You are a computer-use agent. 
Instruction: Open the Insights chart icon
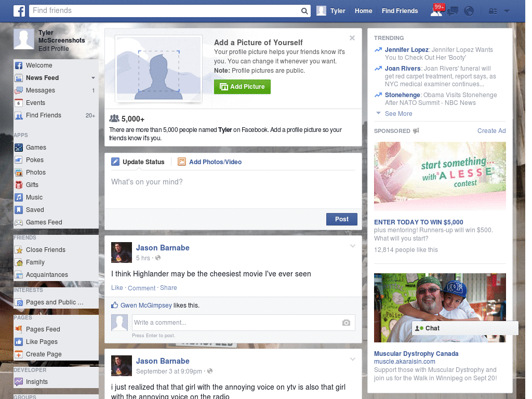coord(19,382)
